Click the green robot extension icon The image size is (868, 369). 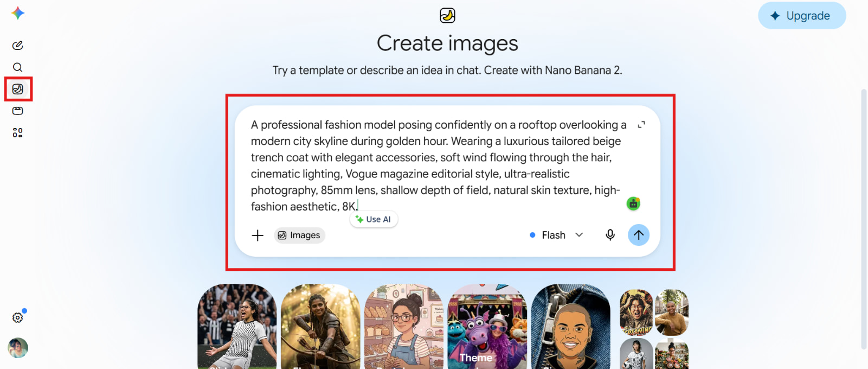tap(633, 203)
